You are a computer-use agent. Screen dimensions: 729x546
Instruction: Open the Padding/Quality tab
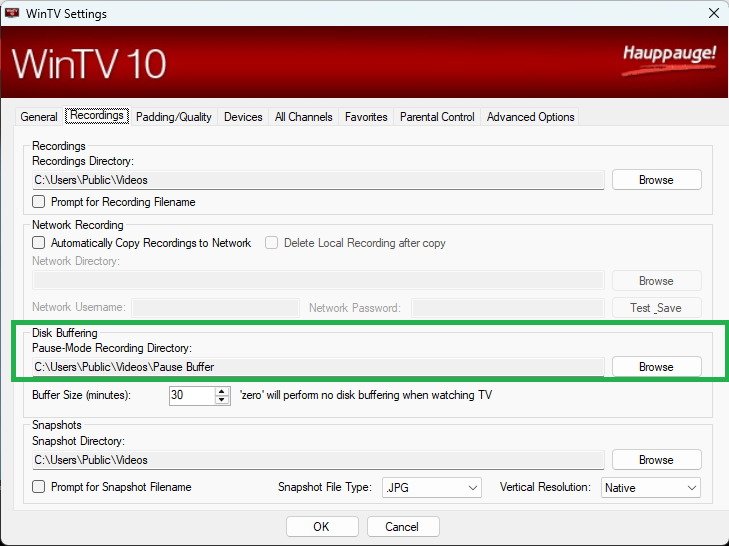174,117
